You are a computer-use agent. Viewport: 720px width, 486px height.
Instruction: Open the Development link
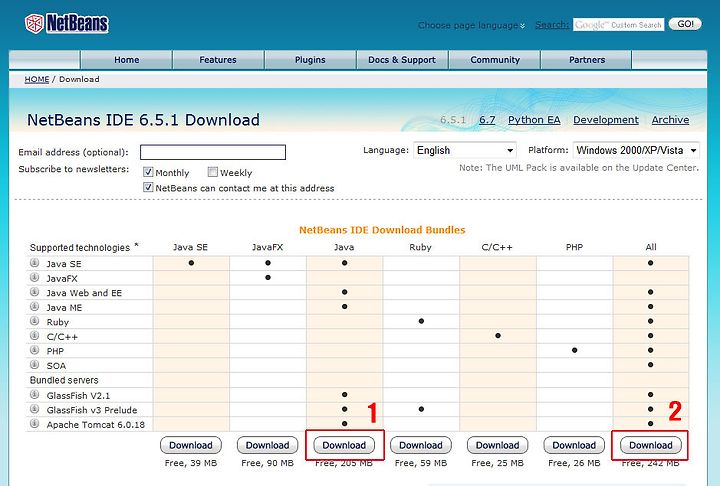(606, 120)
